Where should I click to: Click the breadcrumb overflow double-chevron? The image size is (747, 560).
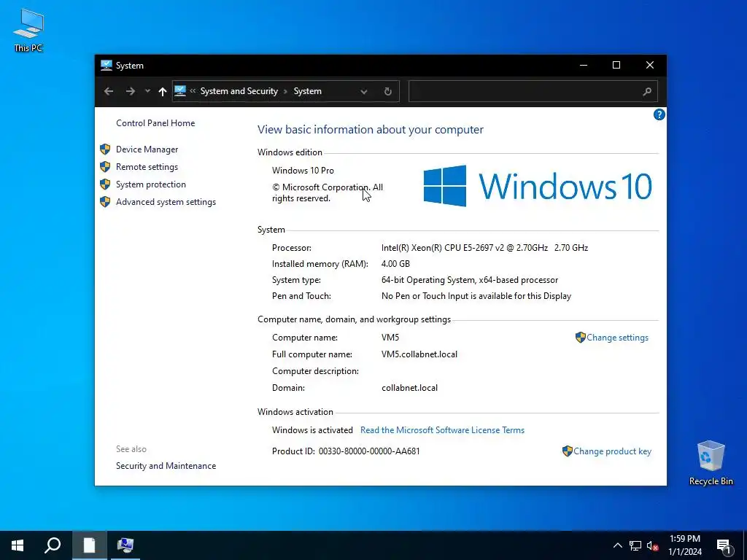193,91
